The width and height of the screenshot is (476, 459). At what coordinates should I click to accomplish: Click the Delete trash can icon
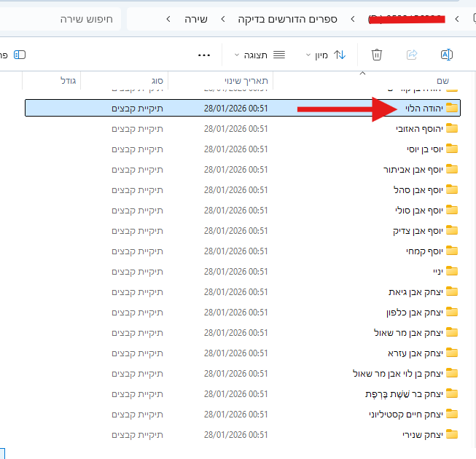point(377,55)
